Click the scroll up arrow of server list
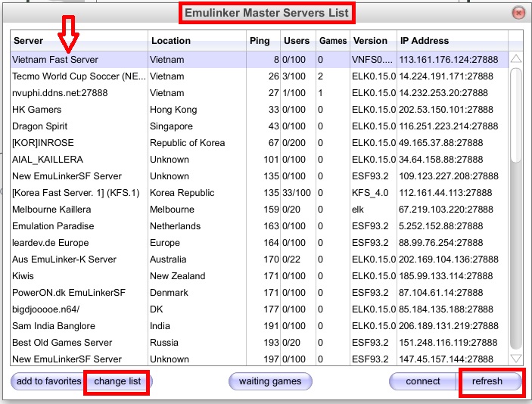 point(515,59)
